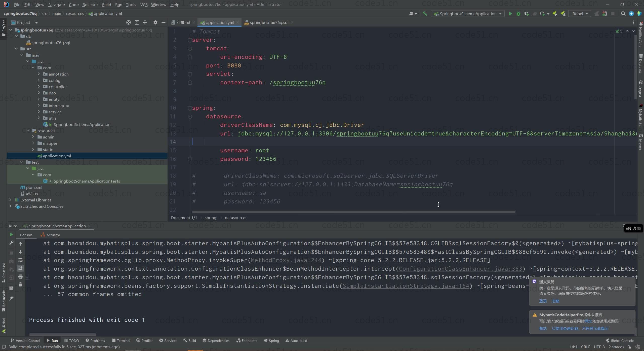Run SpringbootSchemaApplication with the green play button
Viewport: 644px width, 351px height.
(510, 14)
